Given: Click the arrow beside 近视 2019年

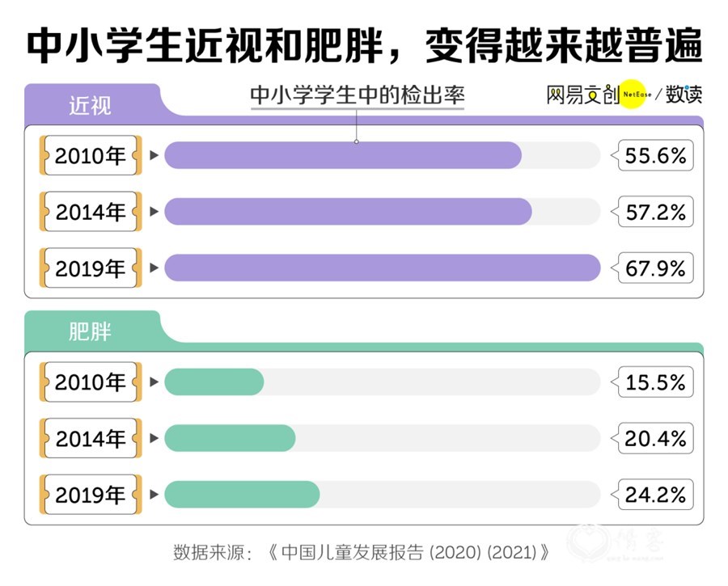Looking at the screenshot, I should [x=154, y=268].
